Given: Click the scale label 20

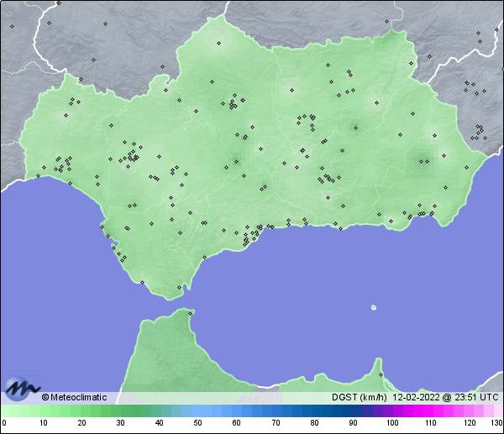Looking at the screenshot, I should (x=82, y=422).
